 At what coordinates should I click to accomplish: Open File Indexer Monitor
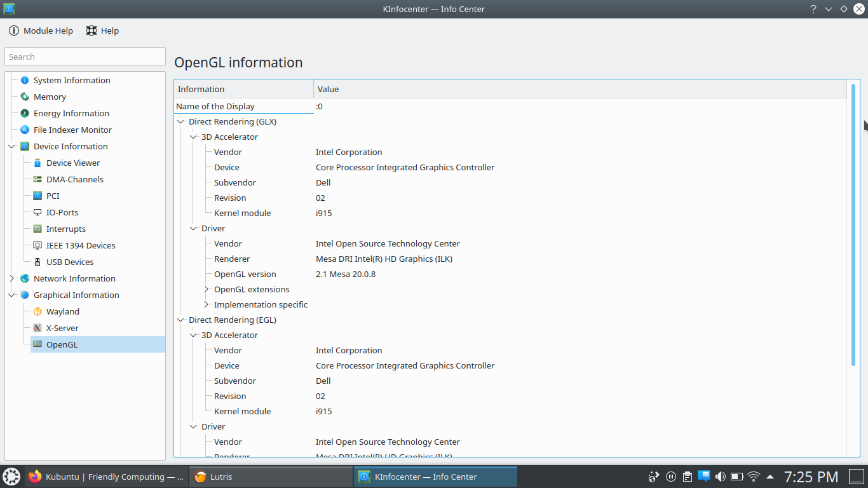pyautogui.click(x=72, y=130)
